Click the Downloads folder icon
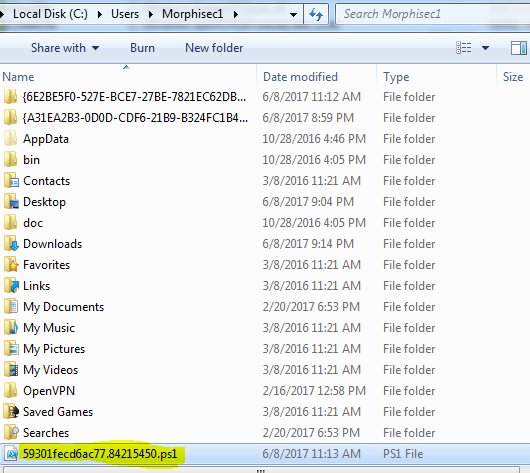 click(11, 244)
